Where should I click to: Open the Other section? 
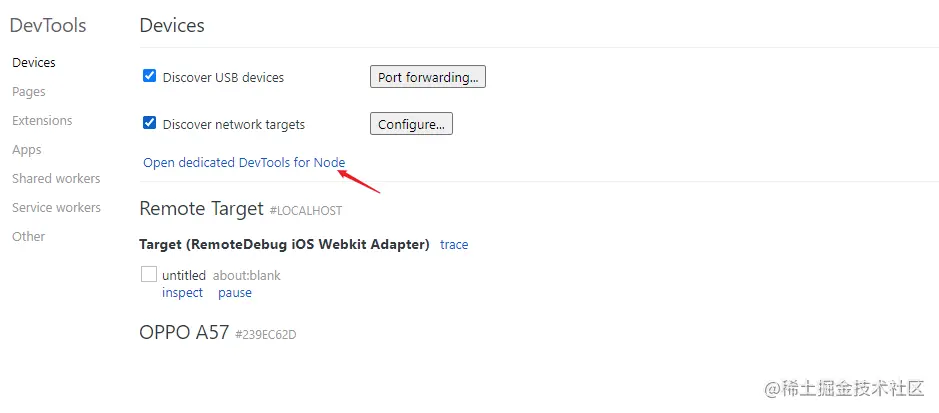(29, 236)
